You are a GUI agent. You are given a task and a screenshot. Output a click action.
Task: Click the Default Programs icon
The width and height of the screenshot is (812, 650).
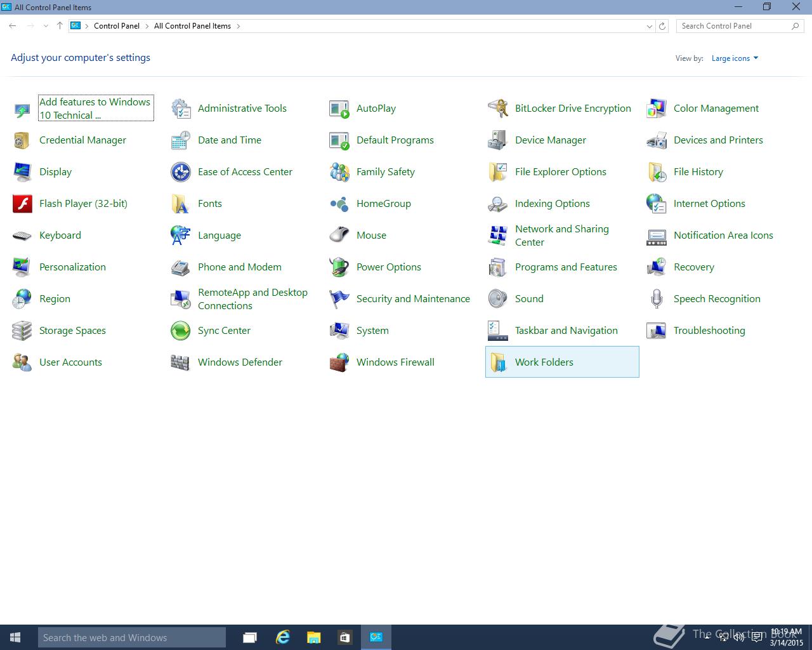pos(339,140)
